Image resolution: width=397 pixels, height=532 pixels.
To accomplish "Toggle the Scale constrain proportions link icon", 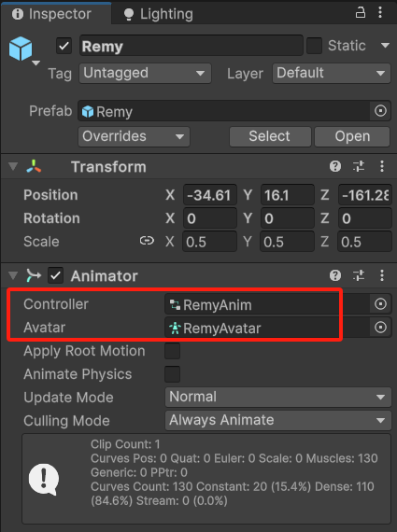I will pos(147,241).
